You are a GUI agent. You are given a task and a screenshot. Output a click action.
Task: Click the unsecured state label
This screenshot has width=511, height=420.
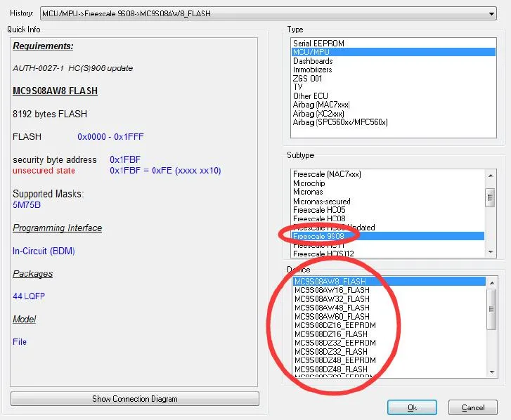[44, 171]
